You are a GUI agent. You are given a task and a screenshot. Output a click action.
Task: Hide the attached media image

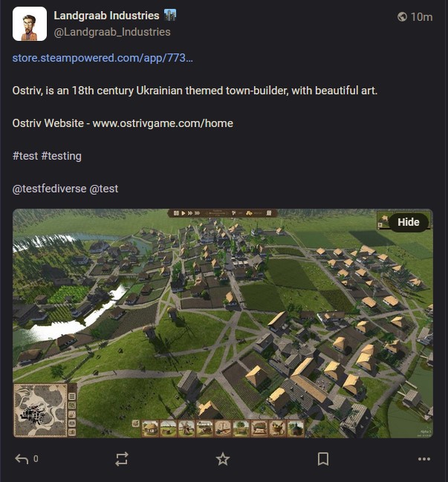click(409, 222)
